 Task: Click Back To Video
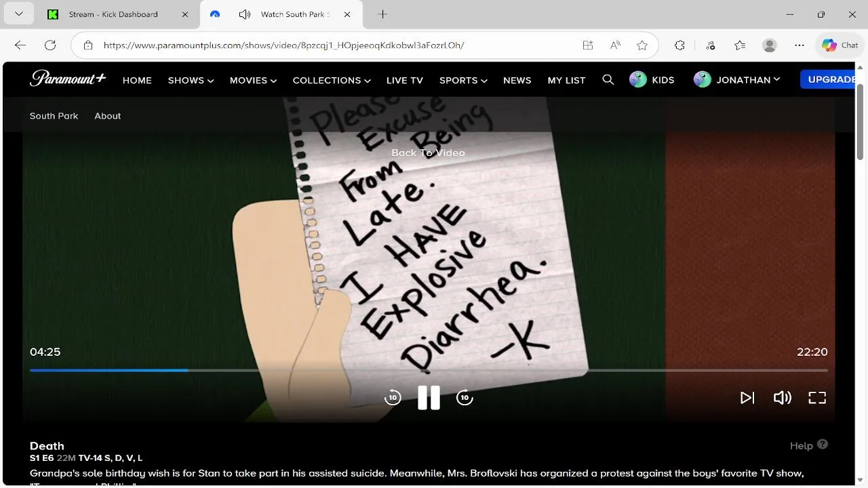click(428, 152)
